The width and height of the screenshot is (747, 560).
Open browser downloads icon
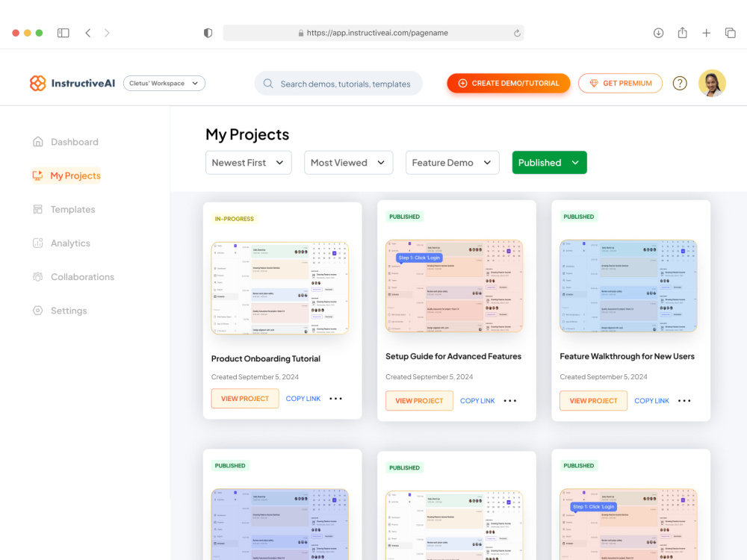pyautogui.click(x=658, y=33)
